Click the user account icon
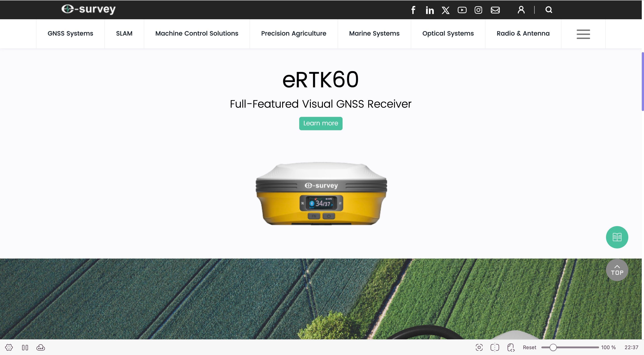This screenshot has height=355, width=644. [x=521, y=10]
